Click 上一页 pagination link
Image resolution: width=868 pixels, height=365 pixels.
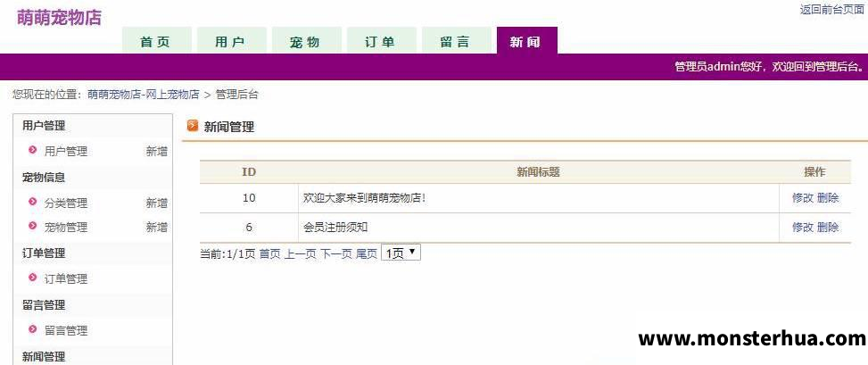[300, 253]
